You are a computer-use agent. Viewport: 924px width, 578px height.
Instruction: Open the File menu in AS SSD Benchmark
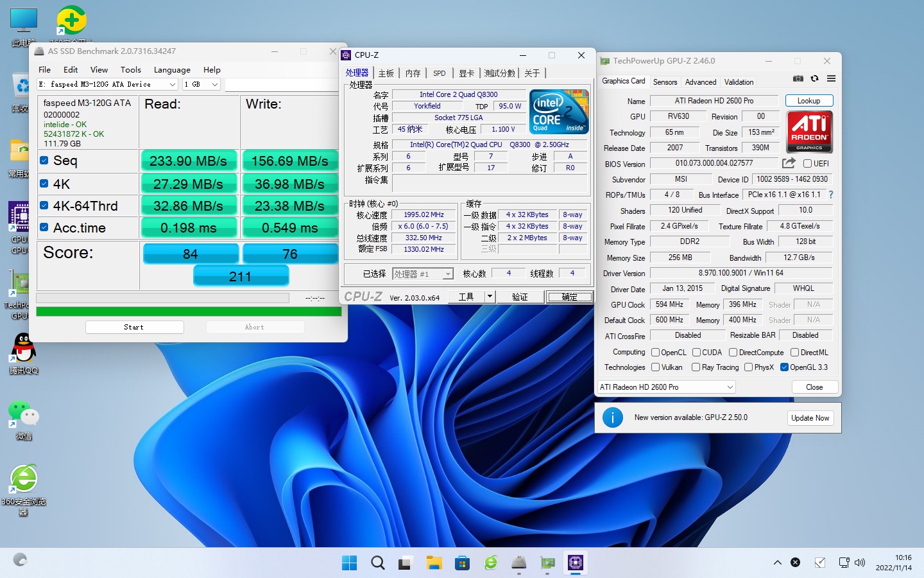tap(44, 69)
